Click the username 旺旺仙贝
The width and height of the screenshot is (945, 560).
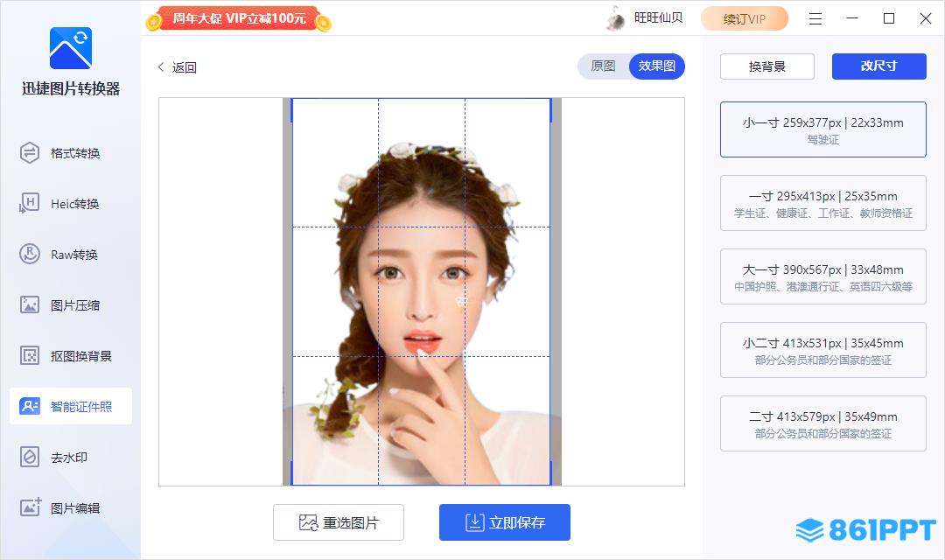point(658,18)
